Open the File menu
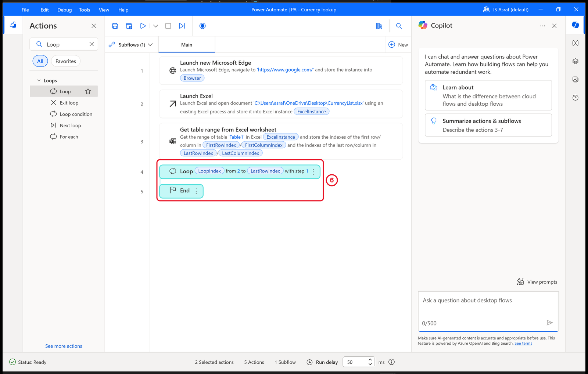The image size is (588, 374). 25,10
